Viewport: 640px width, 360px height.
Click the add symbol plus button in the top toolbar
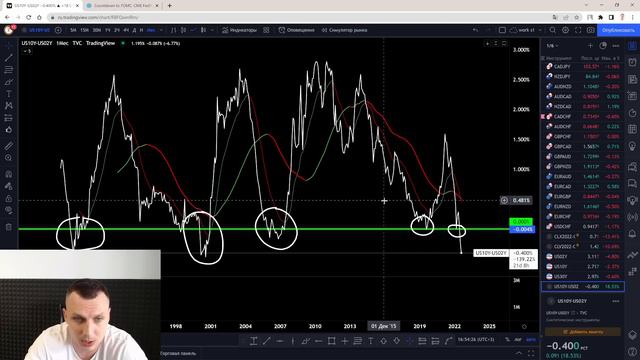[58, 30]
